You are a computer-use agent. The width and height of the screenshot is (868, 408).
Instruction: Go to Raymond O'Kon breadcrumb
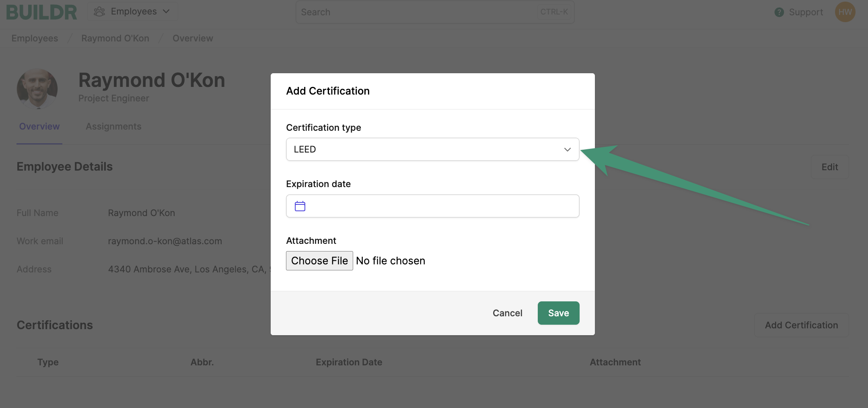pyautogui.click(x=115, y=38)
